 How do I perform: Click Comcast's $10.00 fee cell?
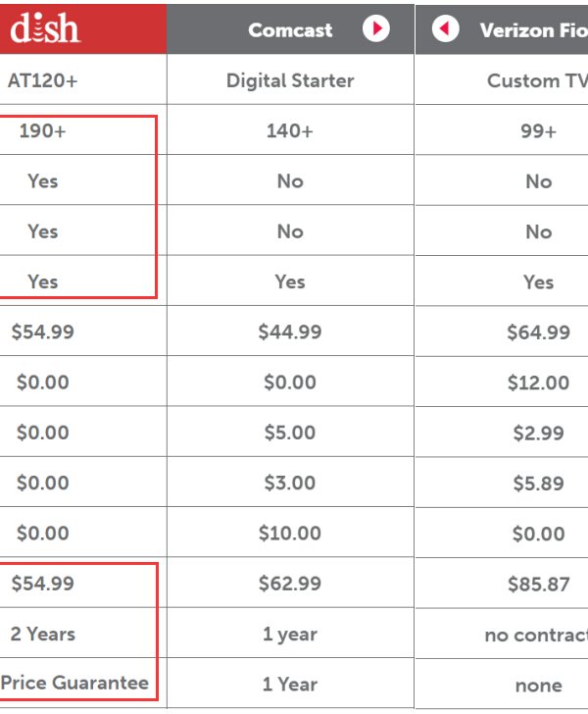click(290, 533)
